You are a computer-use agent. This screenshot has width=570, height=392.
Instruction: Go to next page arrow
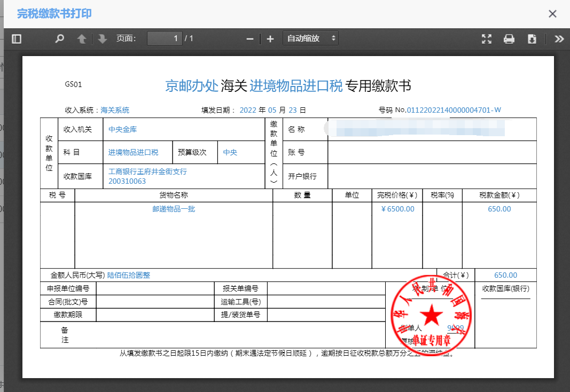(x=103, y=38)
